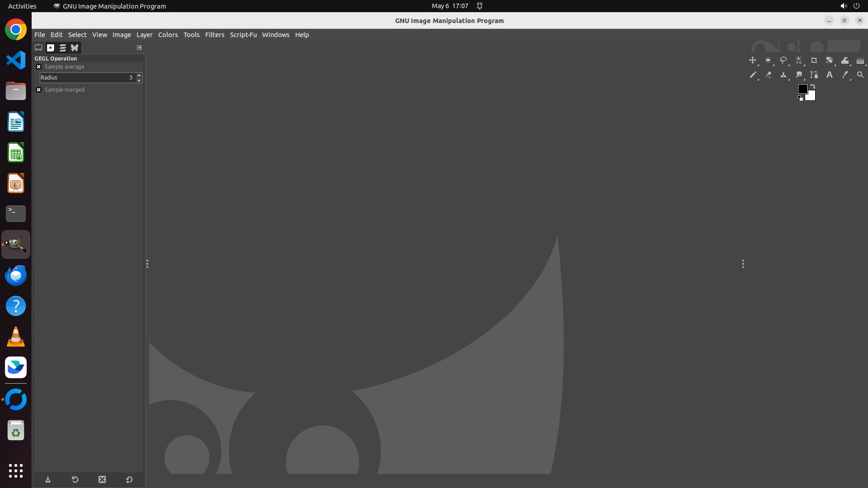Viewport: 868px width, 488px height.
Task: Click the save tool preset button
Action: point(48,479)
